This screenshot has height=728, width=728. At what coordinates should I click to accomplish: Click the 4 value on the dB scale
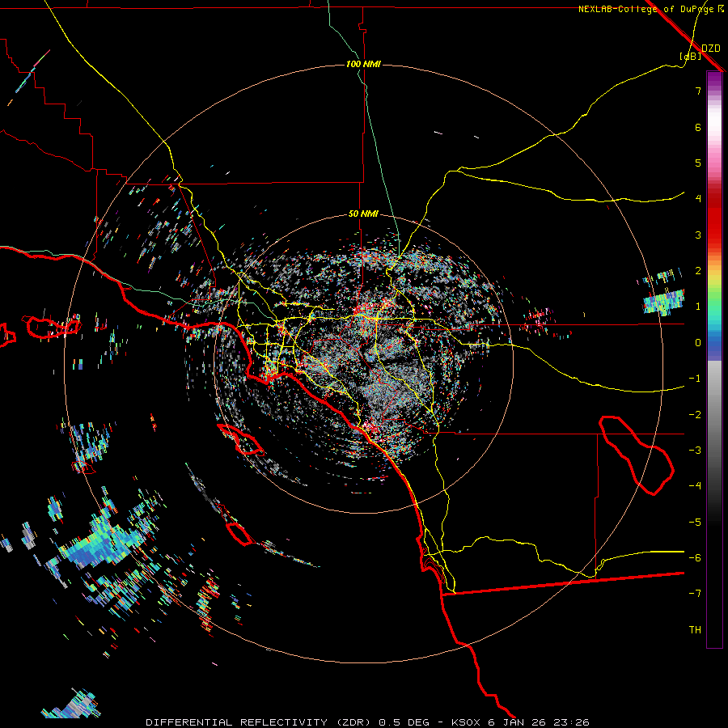coord(698,199)
